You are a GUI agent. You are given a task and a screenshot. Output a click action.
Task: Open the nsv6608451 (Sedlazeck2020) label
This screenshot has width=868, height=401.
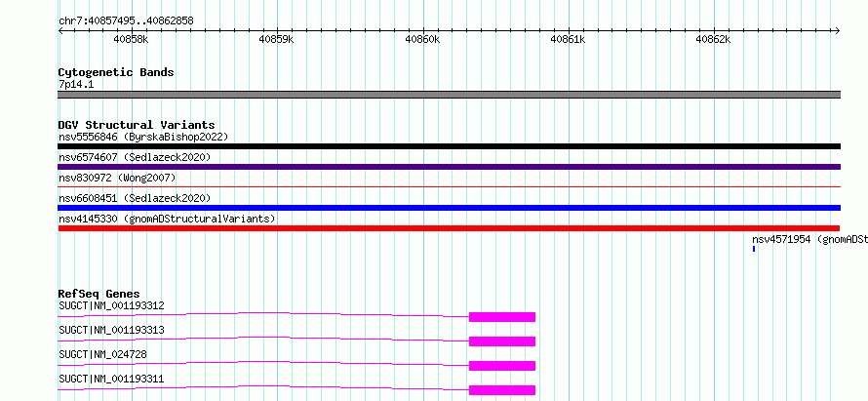pos(135,198)
